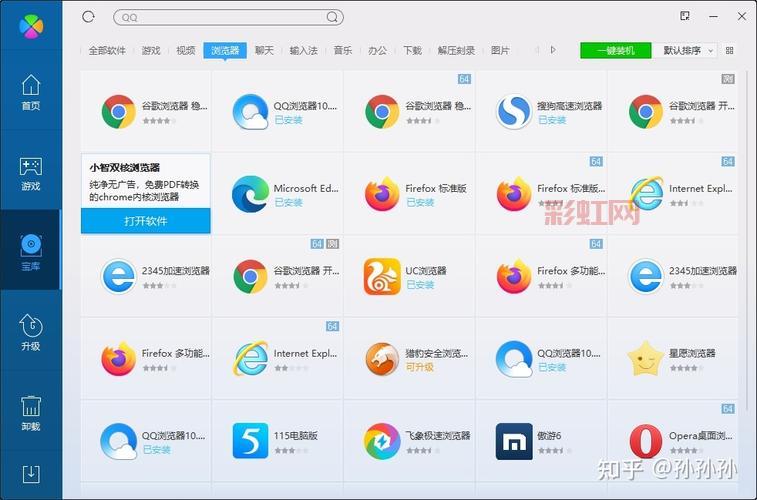Click the Microsoft Edge browser icon
Image resolution: width=757 pixels, height=500 pixels.
[250, 194]
